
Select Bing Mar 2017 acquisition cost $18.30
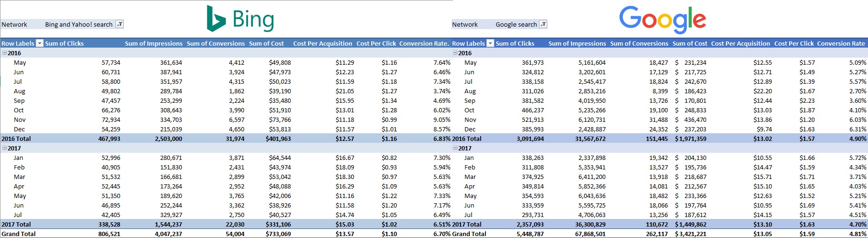tap(345, 177)
